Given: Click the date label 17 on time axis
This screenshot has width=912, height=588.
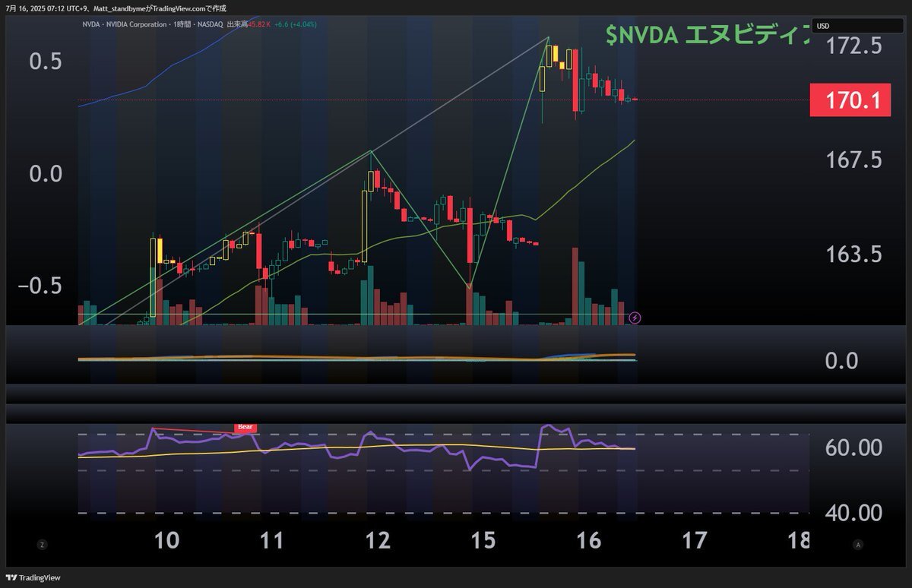Looking at the screenshot, I should pyautogui.click(x=694, y=541).
